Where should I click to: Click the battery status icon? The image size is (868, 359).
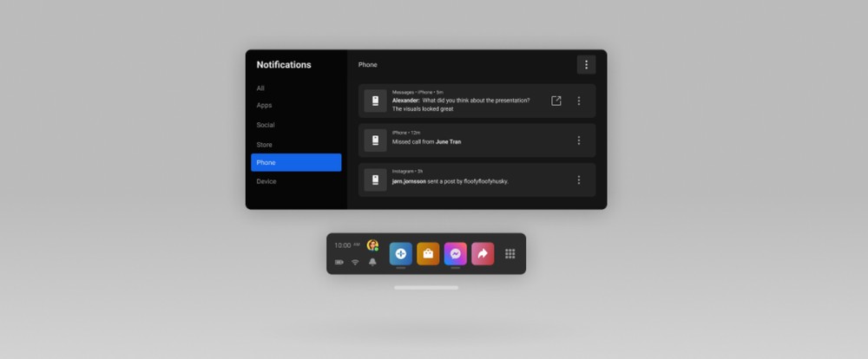339,262
